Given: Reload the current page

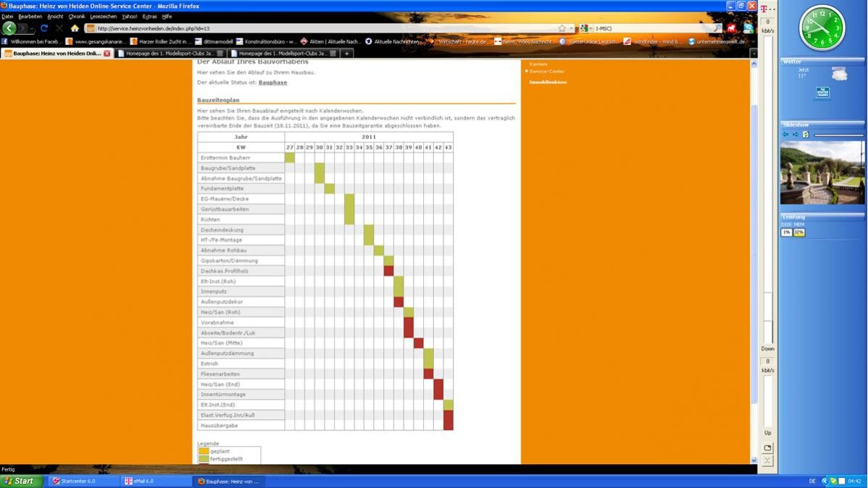Looking at the screenshot, I should coord(44,28).
